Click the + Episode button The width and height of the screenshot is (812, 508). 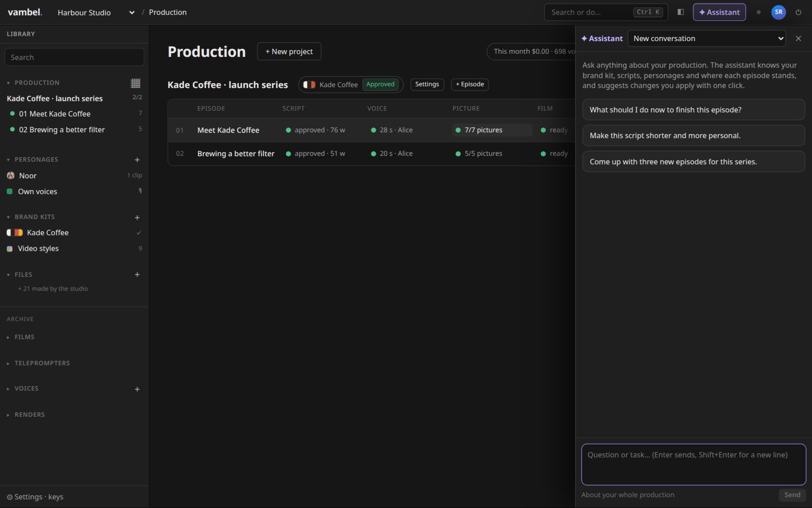click(470, 84)
